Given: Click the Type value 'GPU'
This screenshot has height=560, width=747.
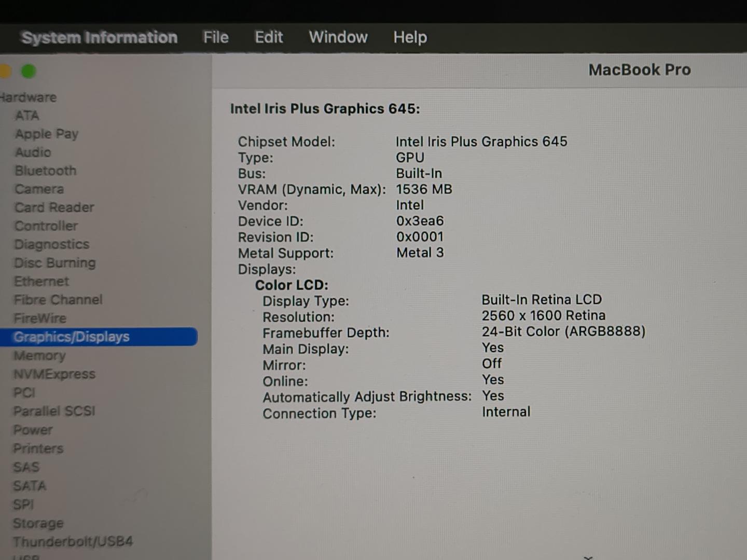Looking at the screenshot, I should coord(410,158).
